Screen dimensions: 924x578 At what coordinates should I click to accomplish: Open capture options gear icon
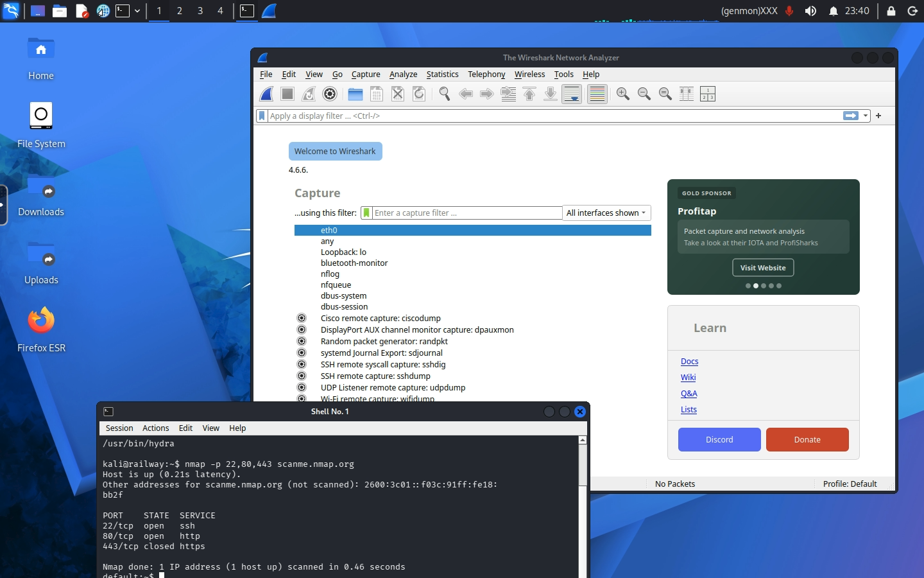click(x=330, y=94)
